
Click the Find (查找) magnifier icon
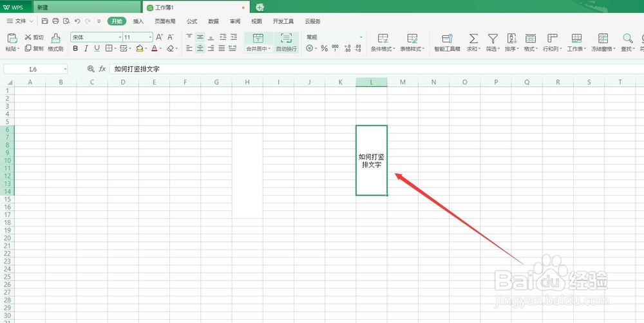point(627,39)
